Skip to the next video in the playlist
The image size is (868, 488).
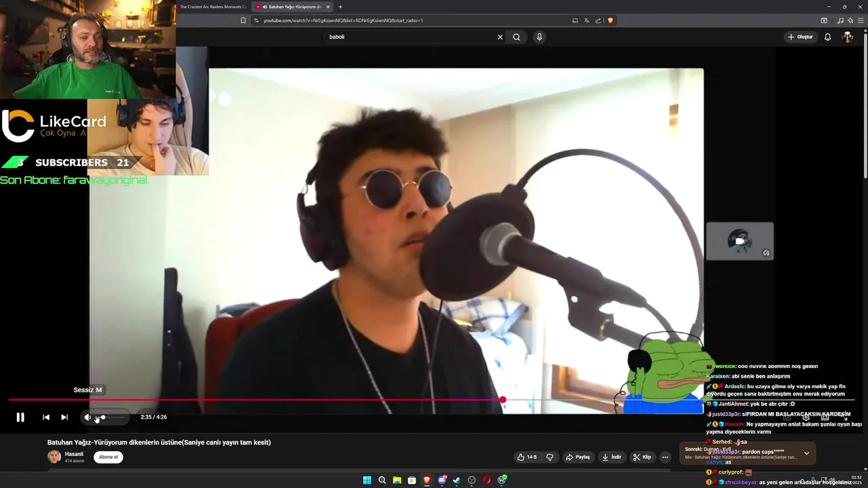[x=64, y=418]
